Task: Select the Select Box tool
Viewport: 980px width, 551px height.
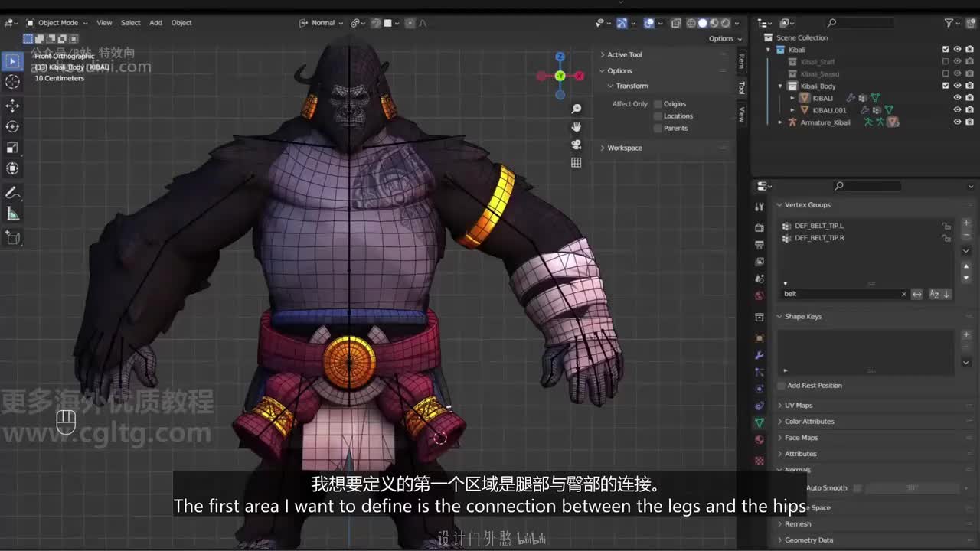Action: tap(12, 60)
